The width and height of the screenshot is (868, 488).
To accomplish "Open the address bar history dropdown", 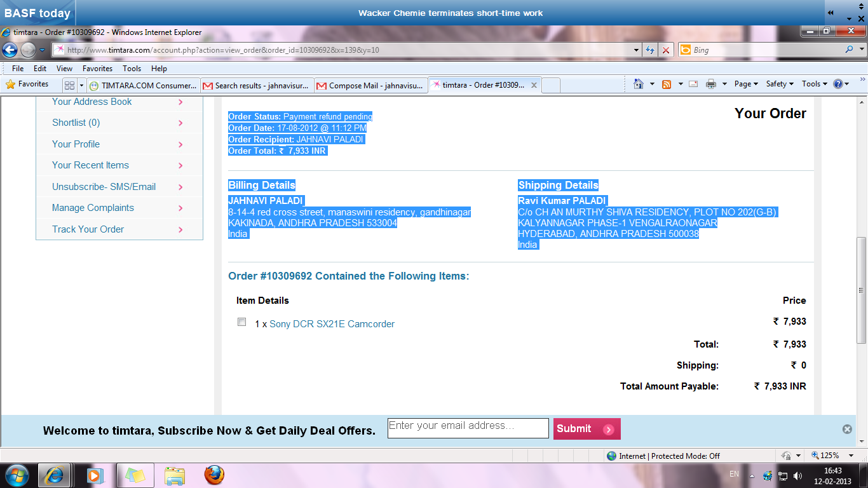I will (637, 50).
